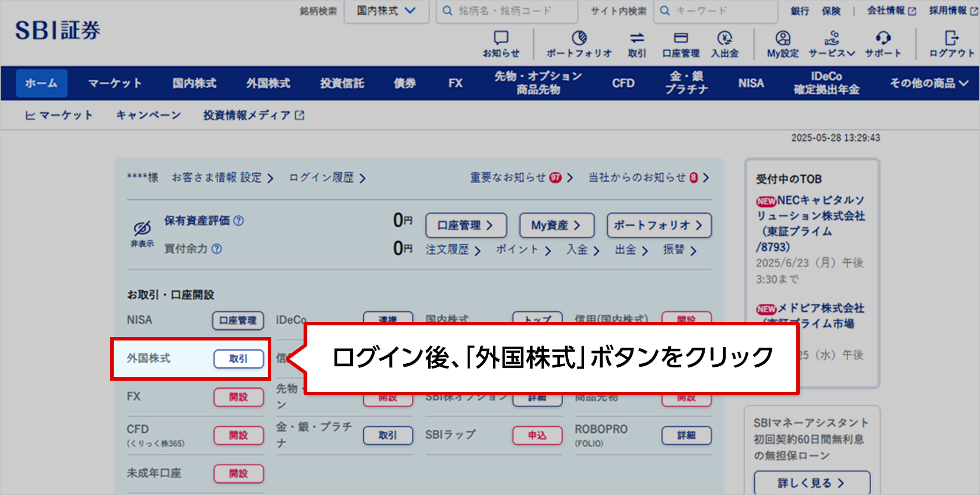The width and height of the screenshot is (980, 495).
Task: Open the 振替 link
Action: coord(680,250)
